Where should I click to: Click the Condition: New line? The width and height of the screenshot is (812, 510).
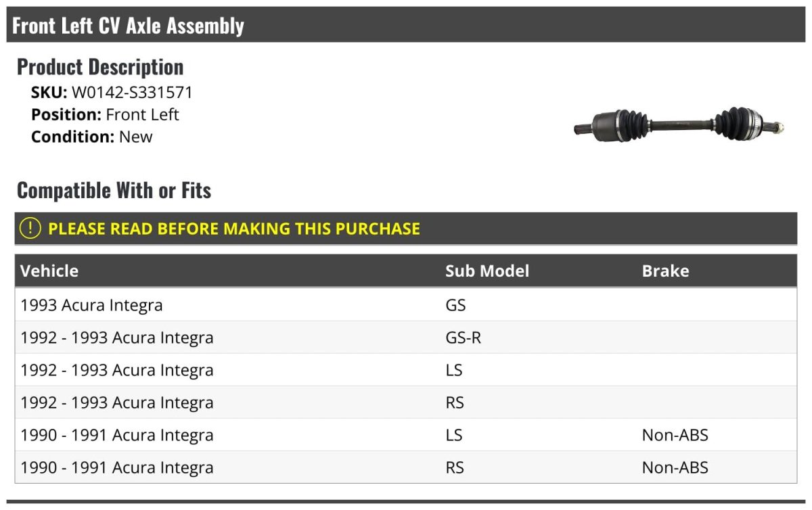pos(91,137)
